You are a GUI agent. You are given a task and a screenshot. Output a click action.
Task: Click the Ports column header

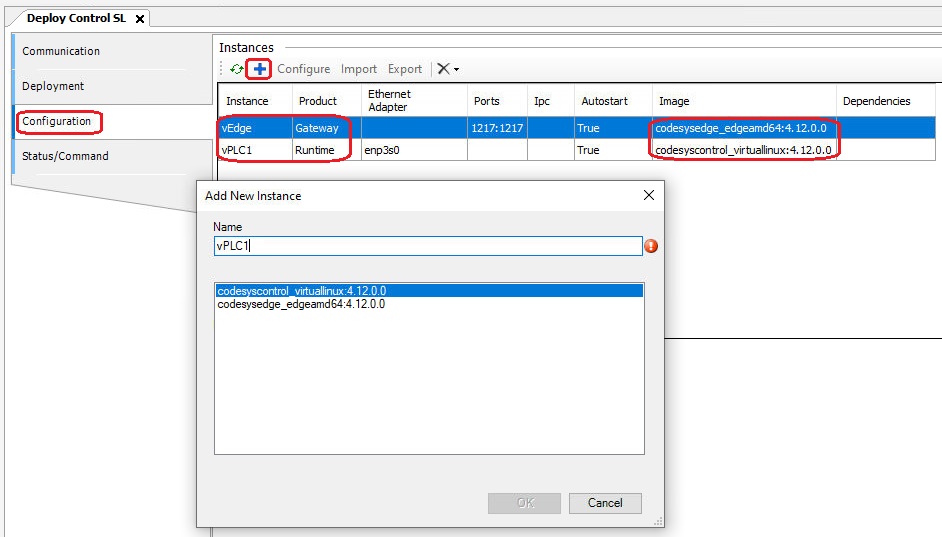(x=497, y=100)
